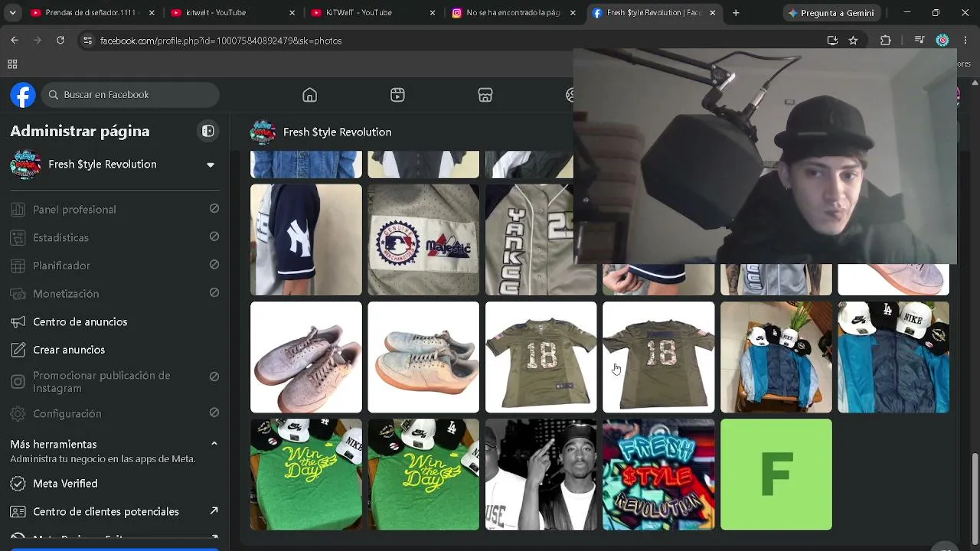Open the MLB Majestic label photo
This screenshot has height=551, width=980.
click(423, 240)
